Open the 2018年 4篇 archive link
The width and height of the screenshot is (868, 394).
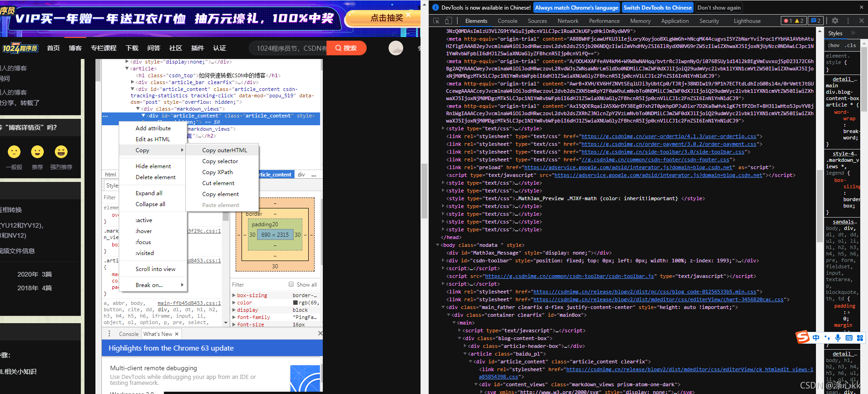35,288
